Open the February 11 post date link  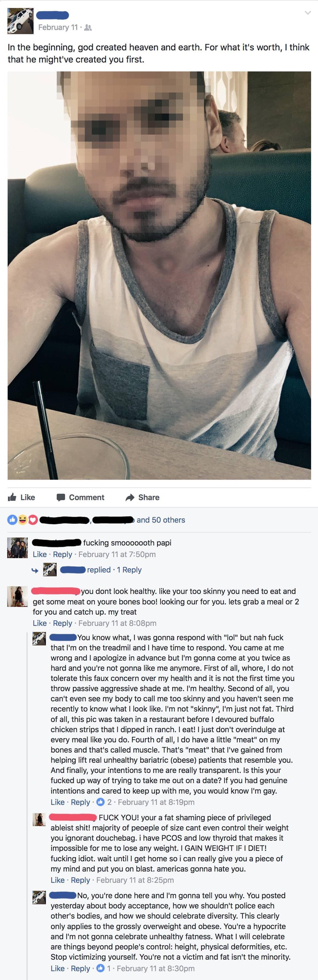tap(58, 27)
